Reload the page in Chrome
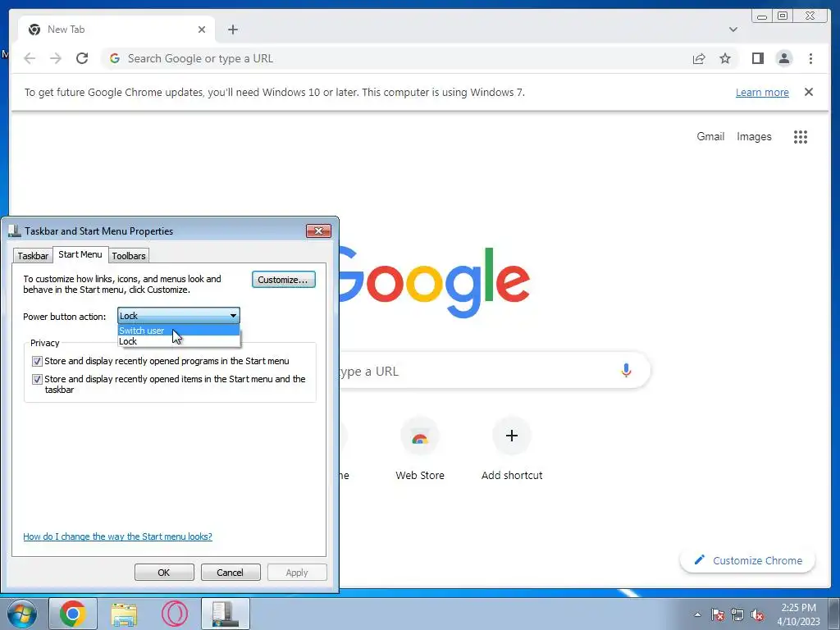840x630 pixels. [x=82, y=58]
